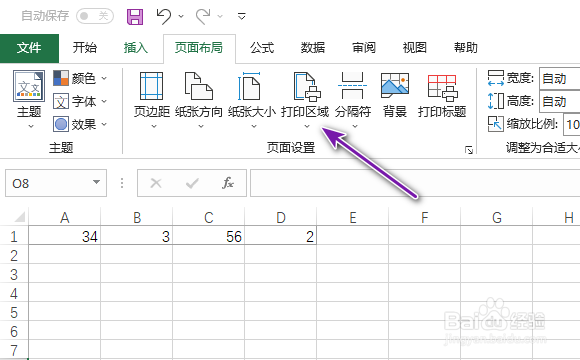Select row 2 header
The width and height of the screenshot is (580, 360).
(14, 255)
